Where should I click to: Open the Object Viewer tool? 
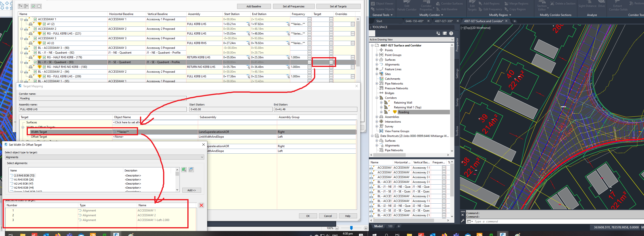[382, 3]
